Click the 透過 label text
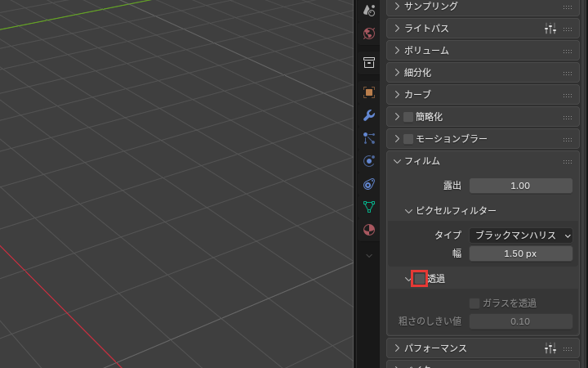Viewport: 588px width, 368px height. pos(436,279)
